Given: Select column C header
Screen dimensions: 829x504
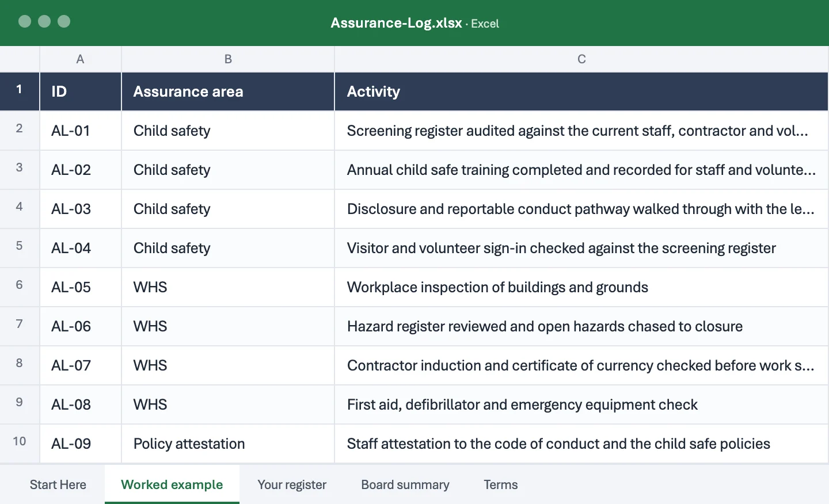Looking at the screenshot, I should [581, 59].
